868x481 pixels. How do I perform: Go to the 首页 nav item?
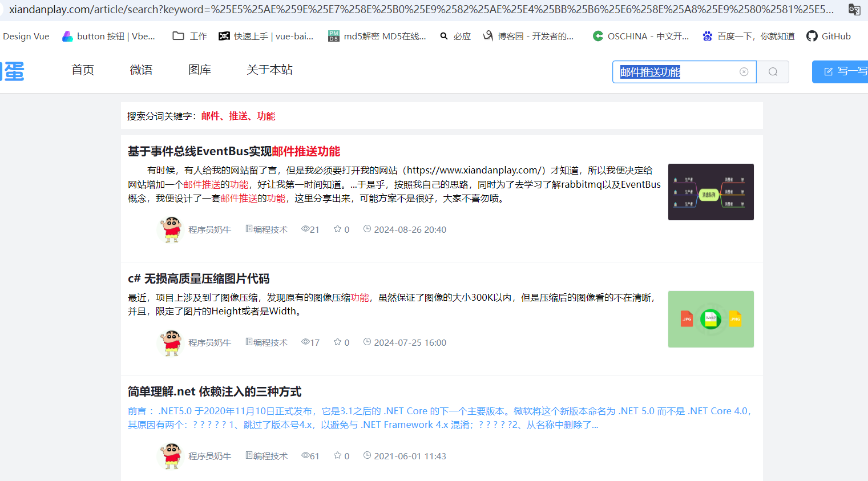pyautogui.click(x=83, y=70)
